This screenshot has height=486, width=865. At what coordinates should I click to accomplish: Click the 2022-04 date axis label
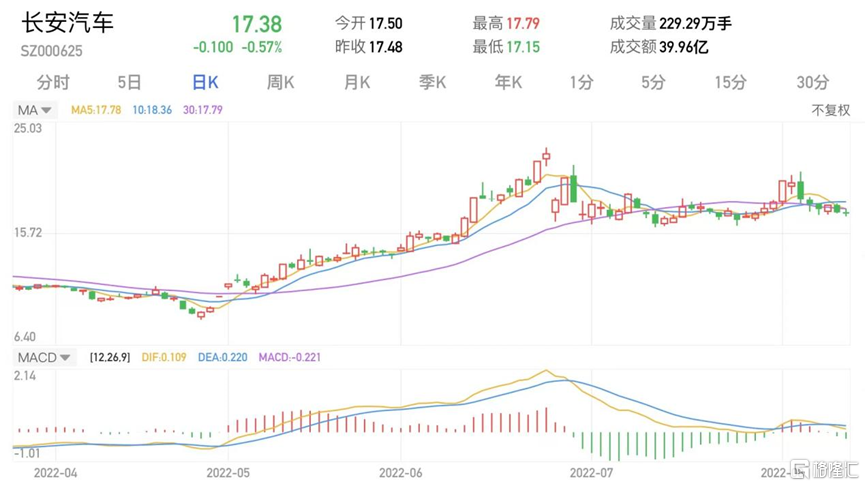click(55, 473)
